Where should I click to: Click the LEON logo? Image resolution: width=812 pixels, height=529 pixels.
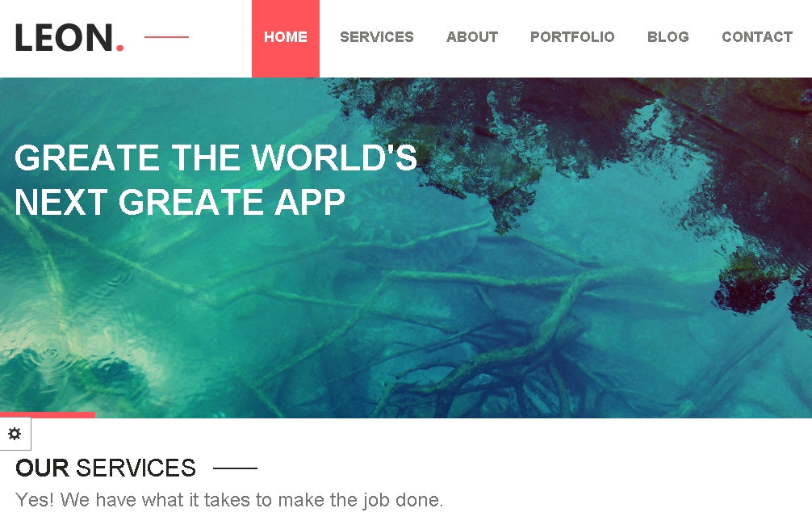pos(69,37)
